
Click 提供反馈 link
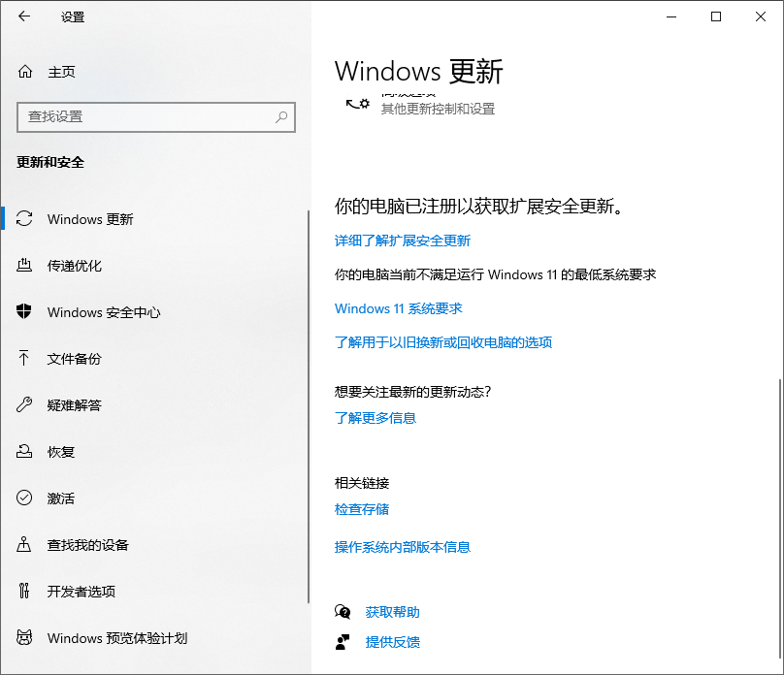[x=393, y=642]
